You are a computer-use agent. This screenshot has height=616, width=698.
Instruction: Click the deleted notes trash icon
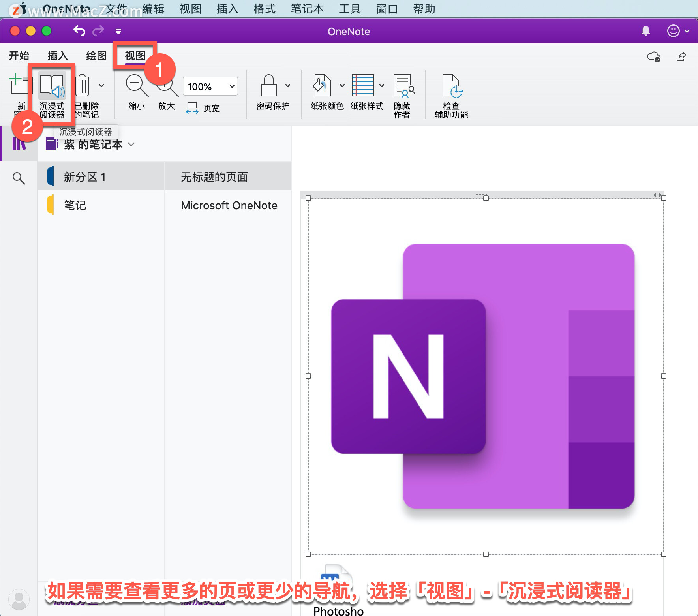coord(83,85)
